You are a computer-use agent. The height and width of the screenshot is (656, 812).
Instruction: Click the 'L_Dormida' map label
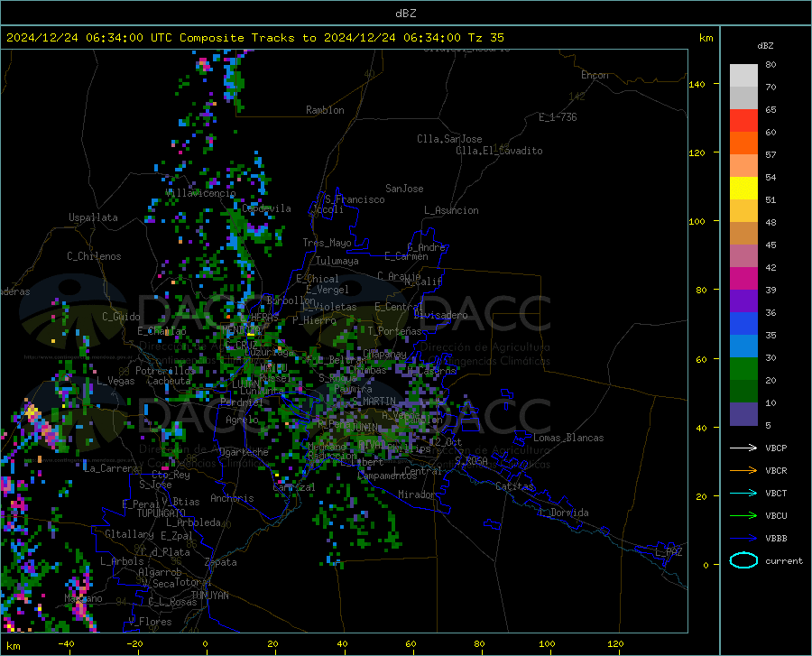(x=563, y=513)
